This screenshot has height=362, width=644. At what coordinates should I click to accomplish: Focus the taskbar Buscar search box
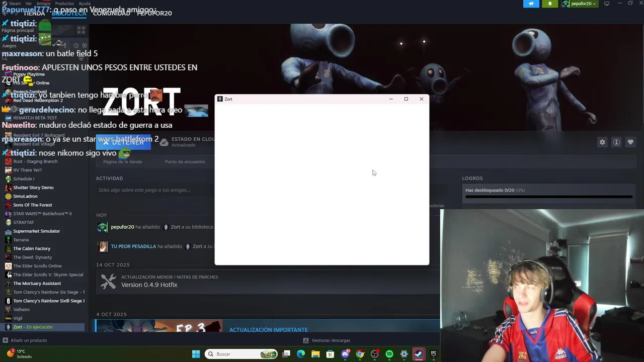241,354
